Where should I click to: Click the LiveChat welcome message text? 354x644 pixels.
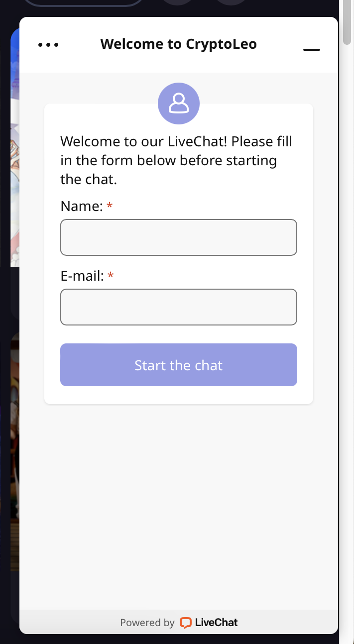(176, 160)
